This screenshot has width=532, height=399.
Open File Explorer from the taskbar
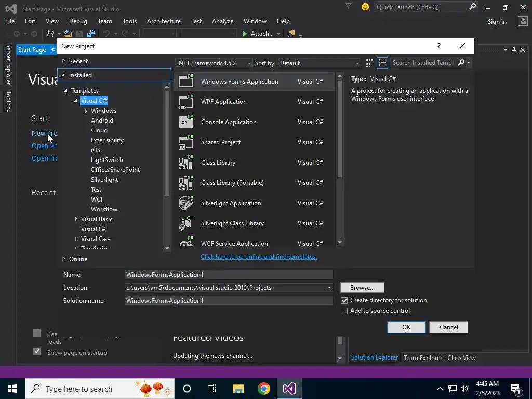point(238,389)
